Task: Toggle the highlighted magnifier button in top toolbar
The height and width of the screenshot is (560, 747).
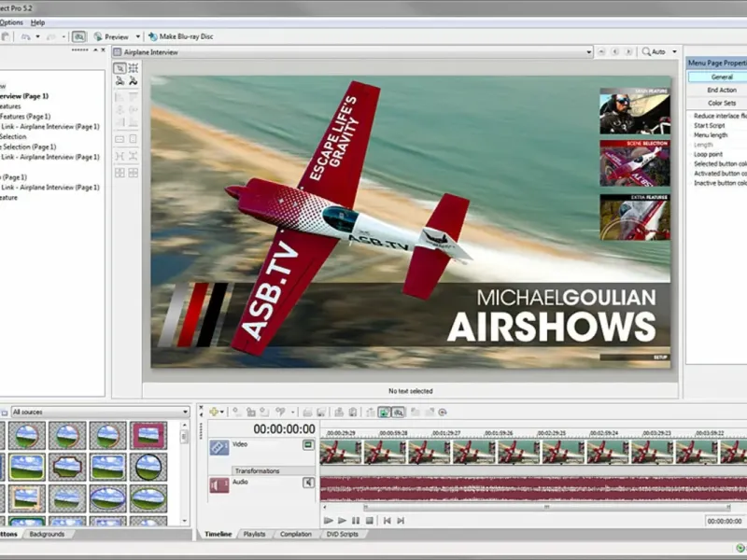Action: [79, 36]
